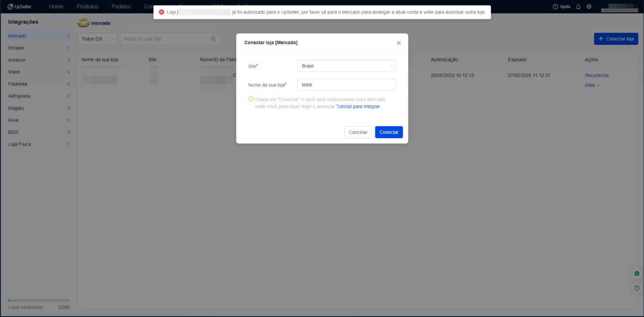Expand the Mais actions menu

(592, 85)
